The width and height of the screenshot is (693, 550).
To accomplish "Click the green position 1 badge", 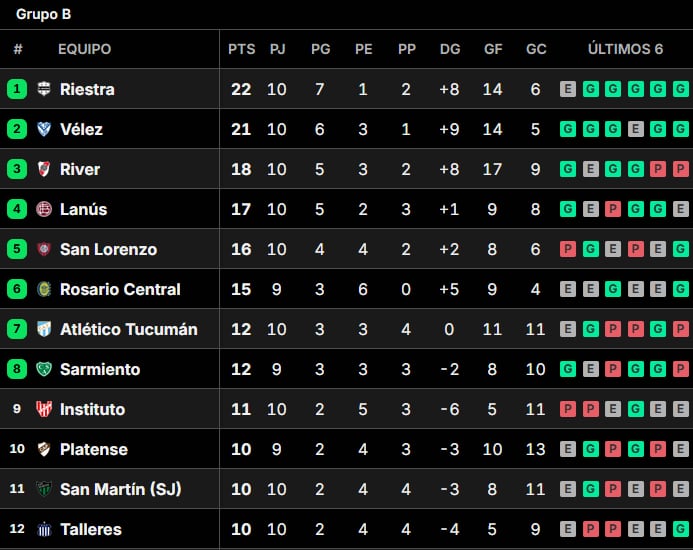I will (x=17, y=89).
